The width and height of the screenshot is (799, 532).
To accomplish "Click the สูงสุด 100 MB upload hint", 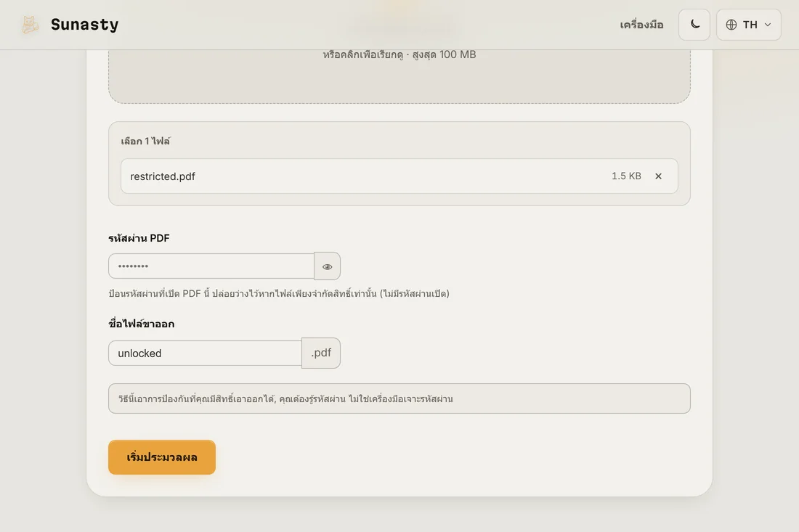I will (x=444, y=54).
